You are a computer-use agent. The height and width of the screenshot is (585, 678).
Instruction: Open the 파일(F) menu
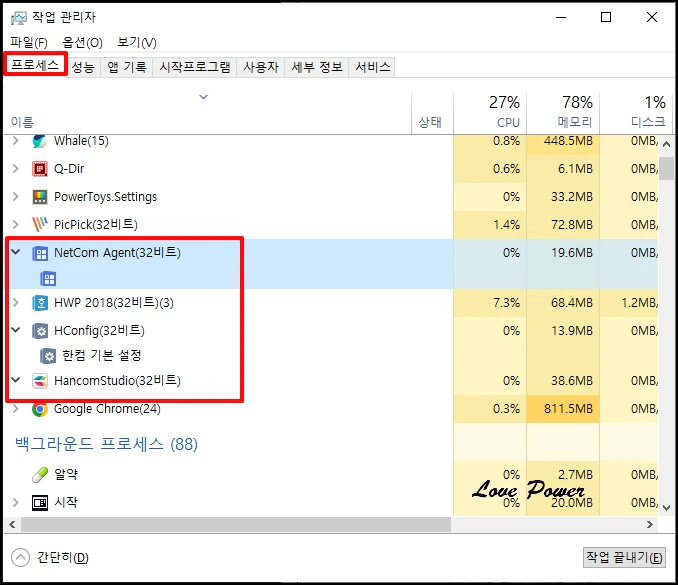29,42
